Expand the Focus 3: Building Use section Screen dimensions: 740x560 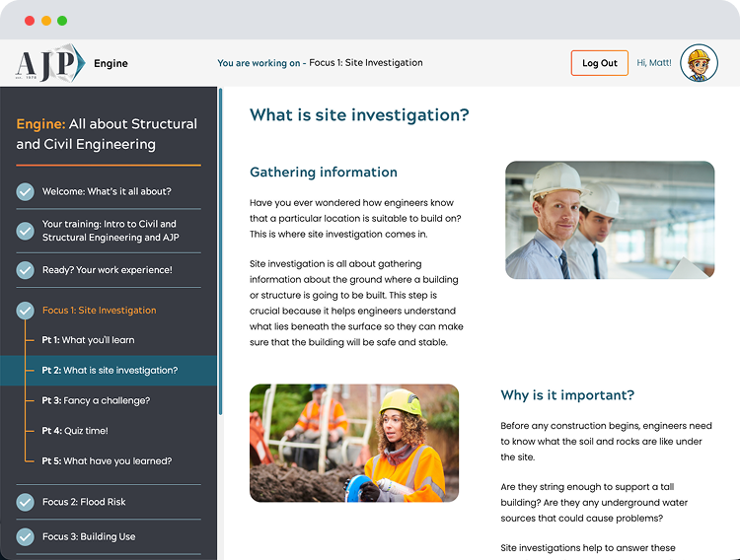[x=89, y=536]
